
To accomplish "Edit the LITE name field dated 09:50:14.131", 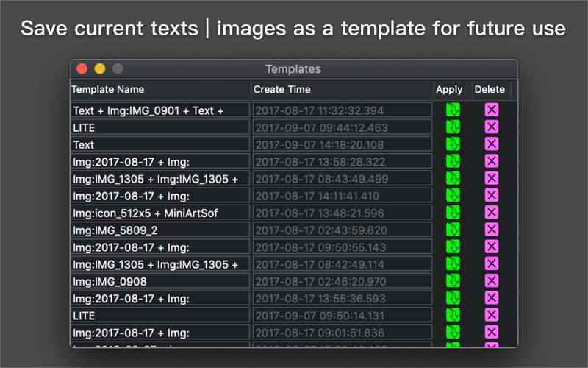I will coord(160,315).
